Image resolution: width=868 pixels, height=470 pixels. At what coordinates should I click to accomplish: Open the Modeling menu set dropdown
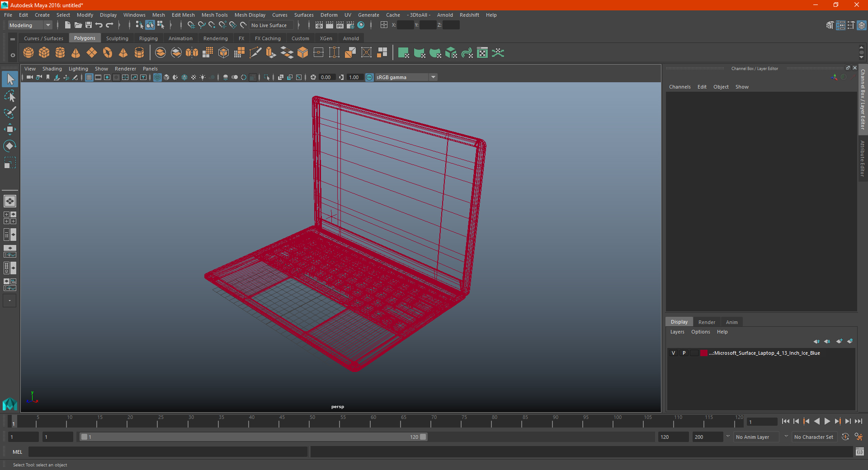(x=30, y=25)
